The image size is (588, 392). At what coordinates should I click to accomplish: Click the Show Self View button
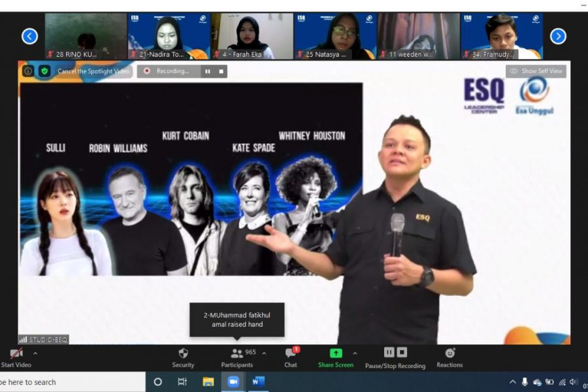536,71
